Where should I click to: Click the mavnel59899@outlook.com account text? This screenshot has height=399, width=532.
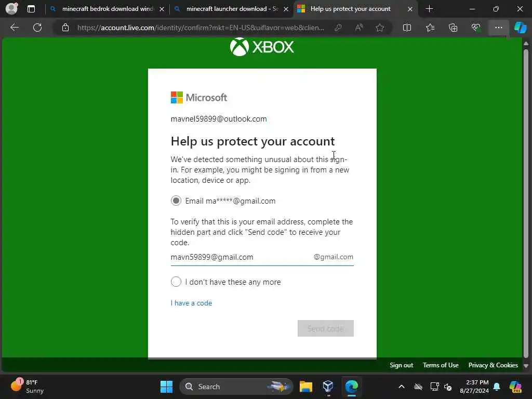click(219, 119)
